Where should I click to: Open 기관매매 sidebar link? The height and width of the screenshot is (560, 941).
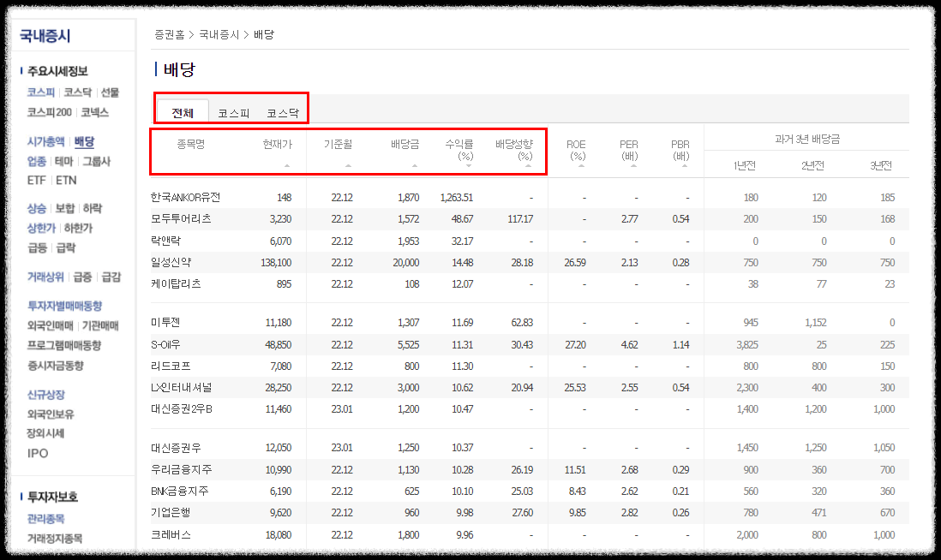pyautogui.click(x=100, y=325)
